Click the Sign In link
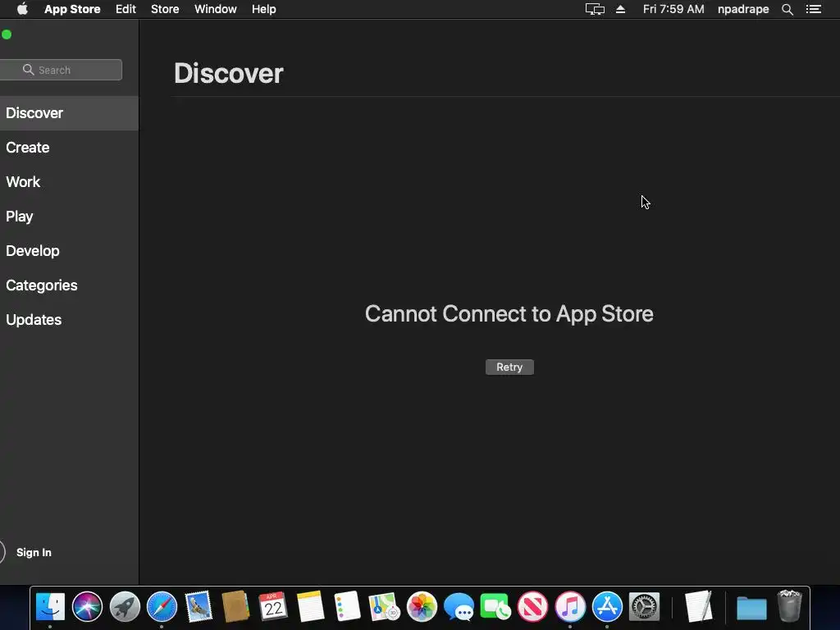840x630 pixels. coord(34,552)
